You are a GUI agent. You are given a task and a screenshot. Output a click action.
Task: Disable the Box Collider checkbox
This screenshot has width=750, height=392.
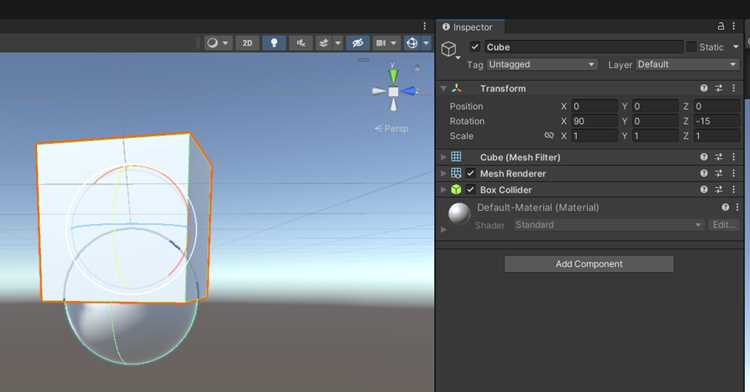point(471,189)
